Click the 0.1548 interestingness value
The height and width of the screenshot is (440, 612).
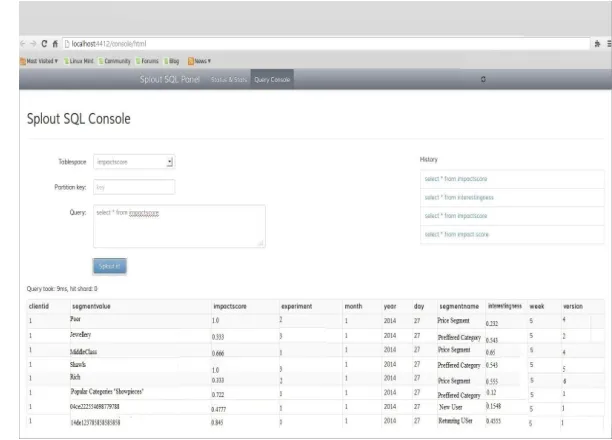click(493, 406)
